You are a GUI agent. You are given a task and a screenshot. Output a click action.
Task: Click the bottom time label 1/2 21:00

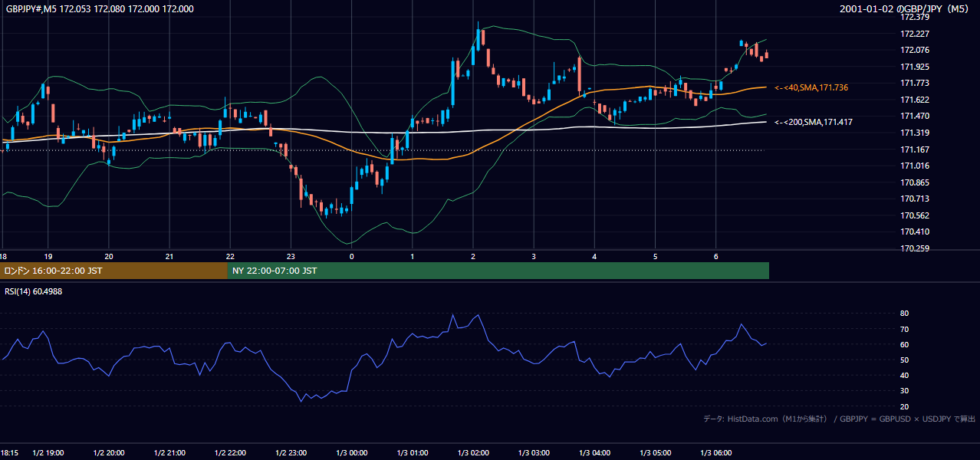coord(169,453)
